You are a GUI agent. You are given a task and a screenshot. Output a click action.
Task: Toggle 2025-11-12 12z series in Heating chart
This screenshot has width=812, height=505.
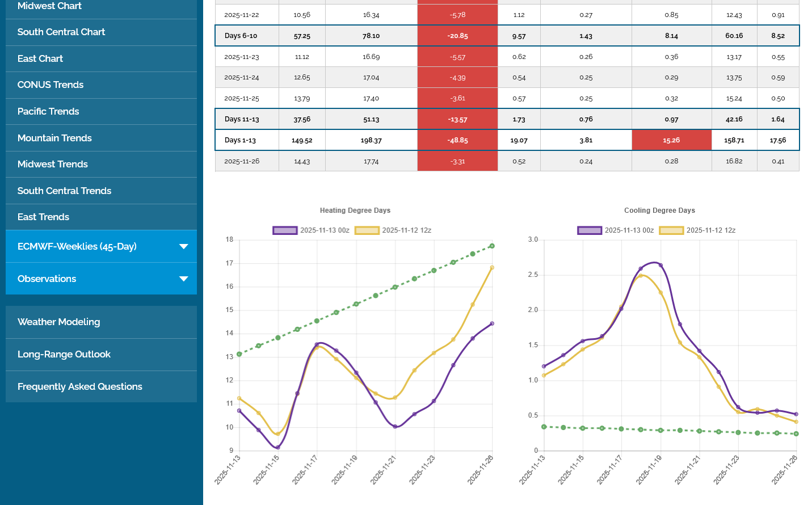click(x=393, y=230)
